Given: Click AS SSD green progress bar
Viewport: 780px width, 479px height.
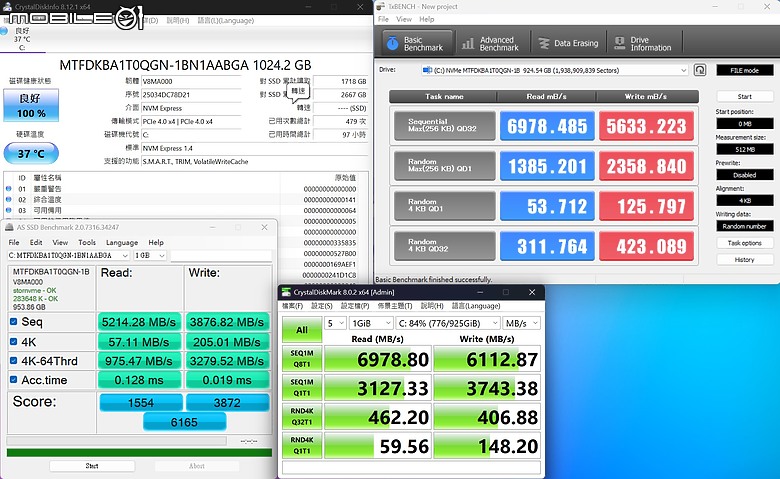Looking at the screenshot, I should [139, 453].
